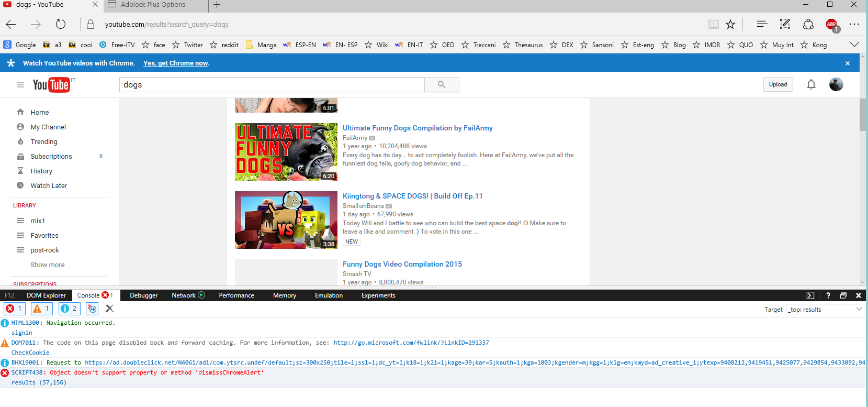Click 'Yes, get Chrome now' link
The image size is (868, 407).
pyautogui.click(x=176, y=63)
